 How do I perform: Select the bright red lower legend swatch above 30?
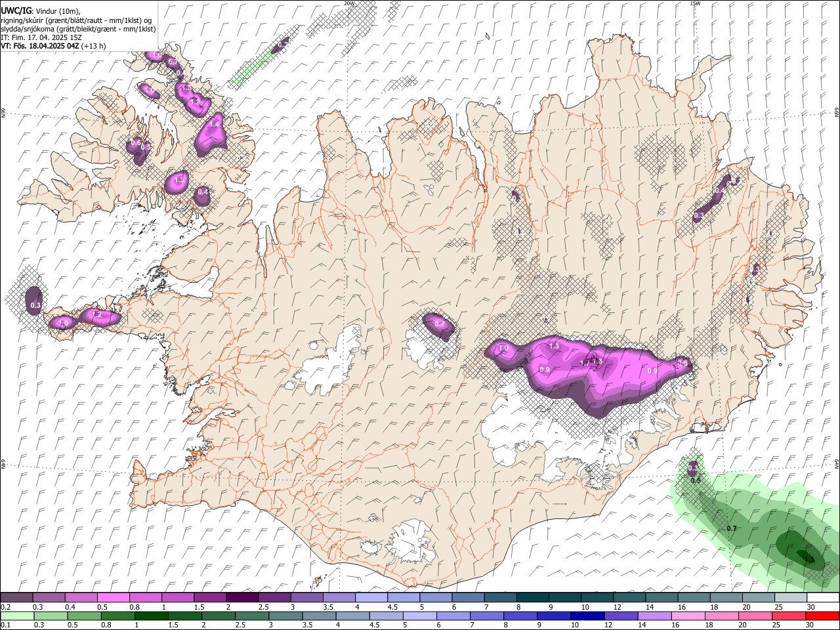[x=823, y=616]
